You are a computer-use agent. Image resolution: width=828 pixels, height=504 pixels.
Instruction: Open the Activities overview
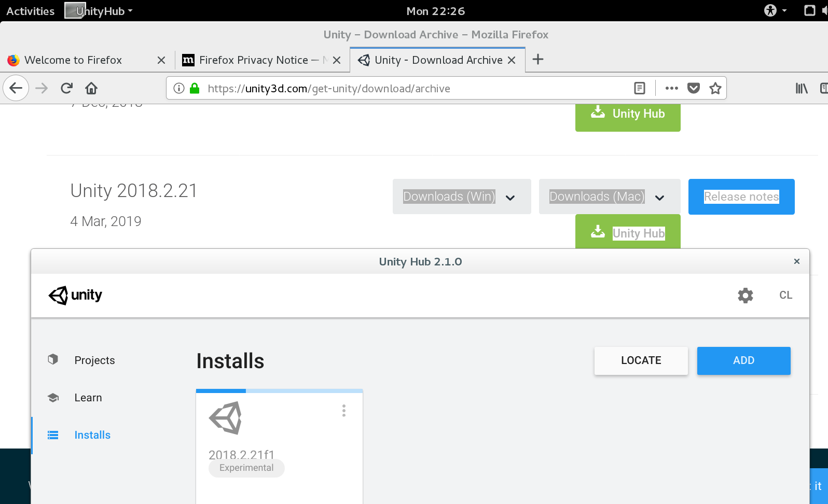tap(30, 11)
